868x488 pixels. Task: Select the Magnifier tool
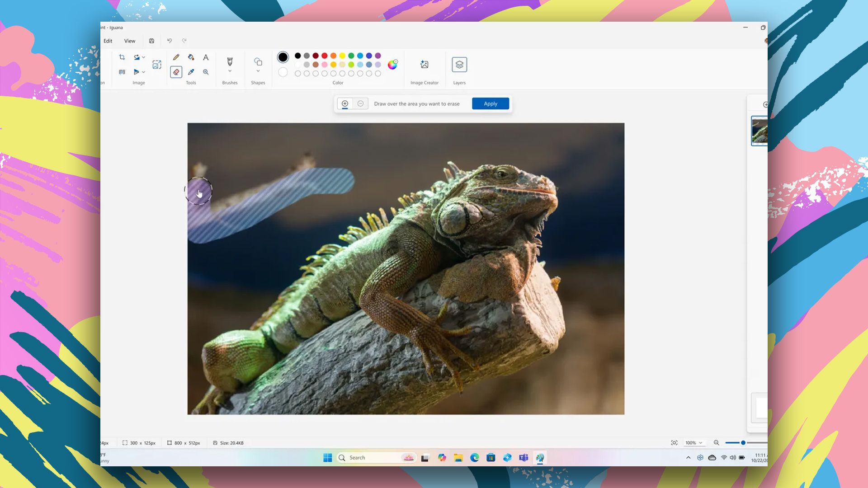206,72
